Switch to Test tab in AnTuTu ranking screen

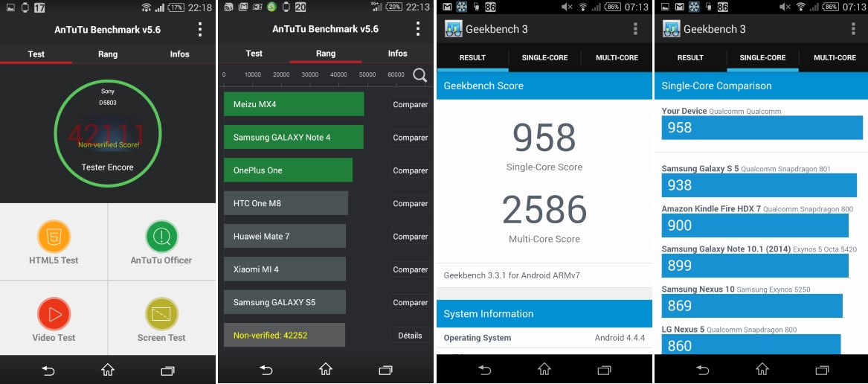pos(254,54)
